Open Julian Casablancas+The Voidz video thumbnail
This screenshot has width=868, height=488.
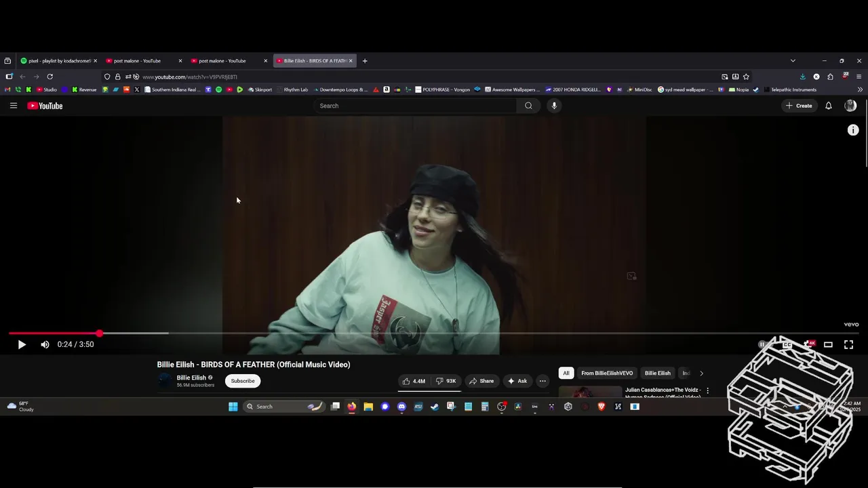(x=590, y=392)
